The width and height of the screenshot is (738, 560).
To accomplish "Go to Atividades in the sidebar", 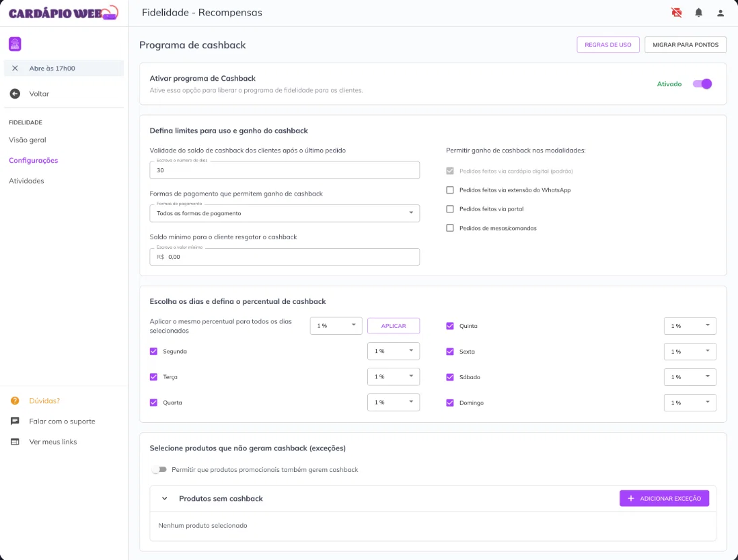I will pyautogui.click(x=26, y=181).
